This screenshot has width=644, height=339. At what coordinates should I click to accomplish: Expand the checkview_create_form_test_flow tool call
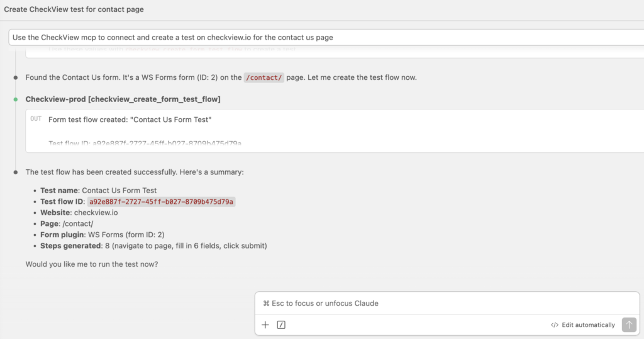[123, 99]
